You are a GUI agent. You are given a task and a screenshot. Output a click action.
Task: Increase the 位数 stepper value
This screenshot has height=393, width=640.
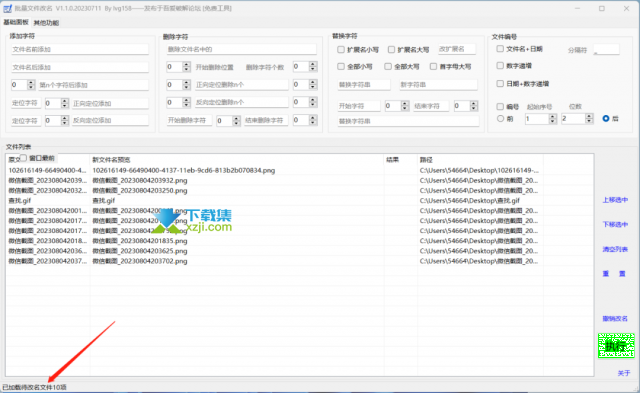[x=589, y=116]
